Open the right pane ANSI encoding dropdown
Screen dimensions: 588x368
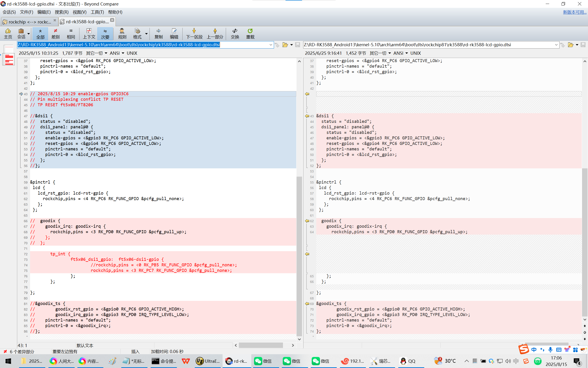click(x=401, y=53)
